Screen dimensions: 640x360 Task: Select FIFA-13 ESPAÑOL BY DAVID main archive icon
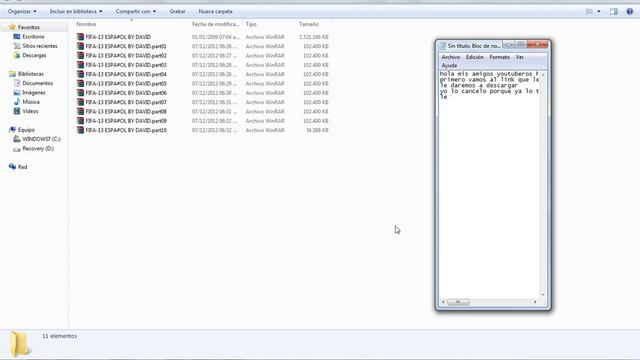click(x=80, y=37)
